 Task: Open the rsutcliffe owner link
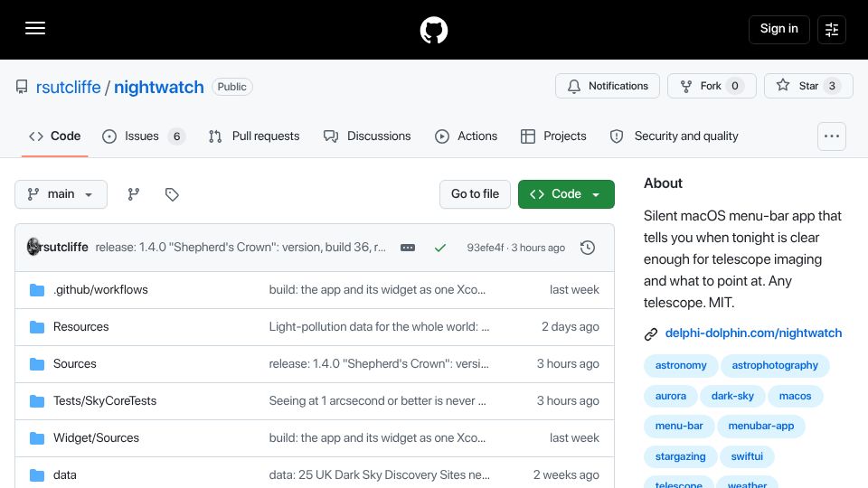click(68, 87)
